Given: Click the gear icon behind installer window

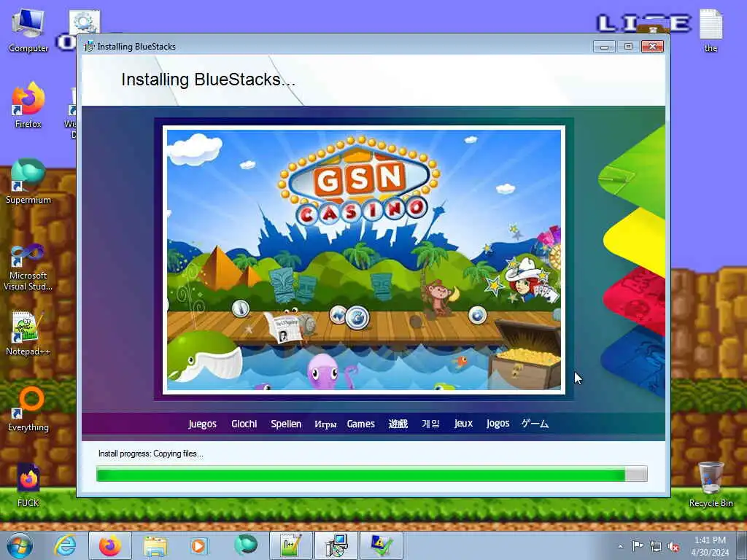Looking at the screenshot, I should click(x=85, y=23).
